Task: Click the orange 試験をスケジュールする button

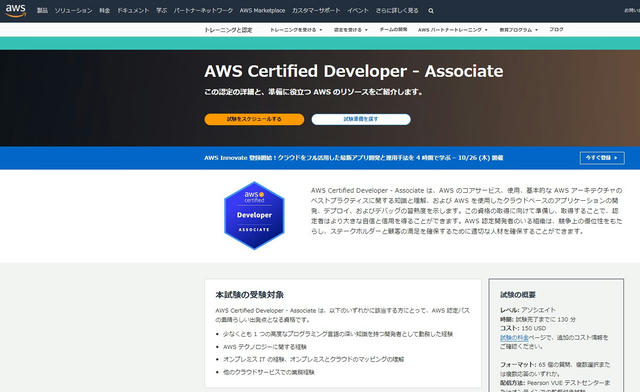Action: tap(254, 119)
